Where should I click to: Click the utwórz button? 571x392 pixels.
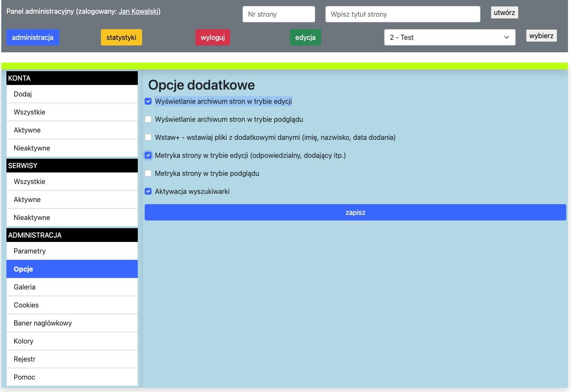point(504,12)
